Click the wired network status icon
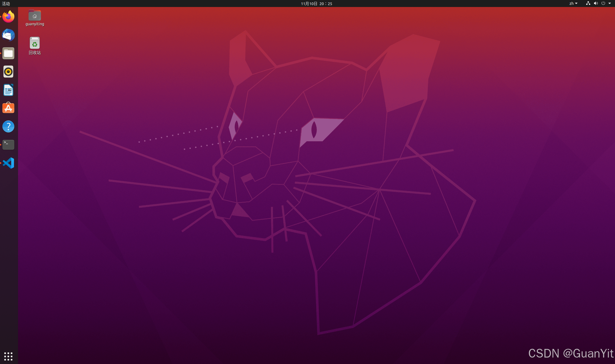The width and height of the screenshot is (615, 364). click(588, 3)
